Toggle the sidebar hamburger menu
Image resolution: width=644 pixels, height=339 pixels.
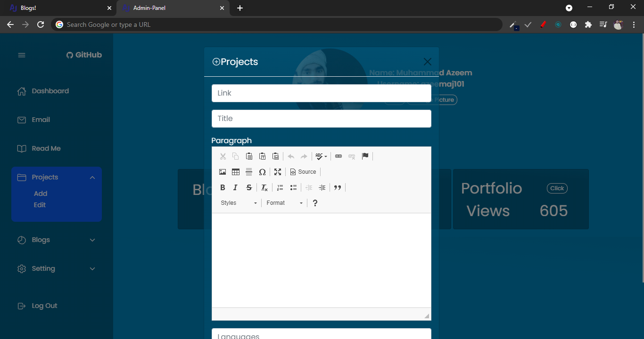(x=22, y=55)
